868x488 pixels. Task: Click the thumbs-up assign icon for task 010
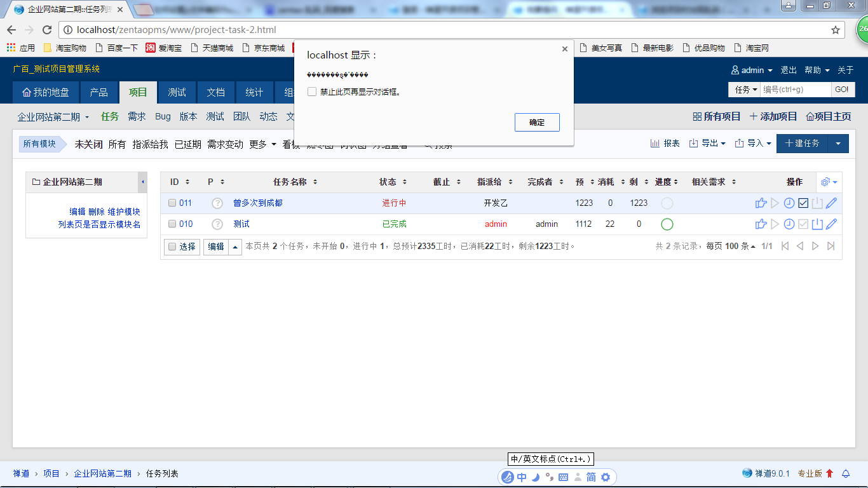pyautogui.click(x=761, y=224)
